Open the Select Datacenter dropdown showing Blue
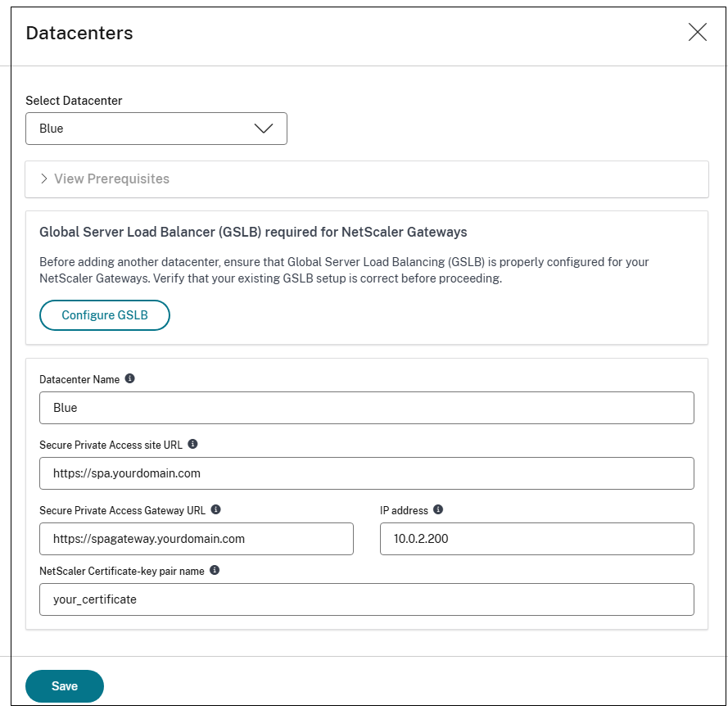Viewport: 728px width, 710px height. click(x=156, y=129)
